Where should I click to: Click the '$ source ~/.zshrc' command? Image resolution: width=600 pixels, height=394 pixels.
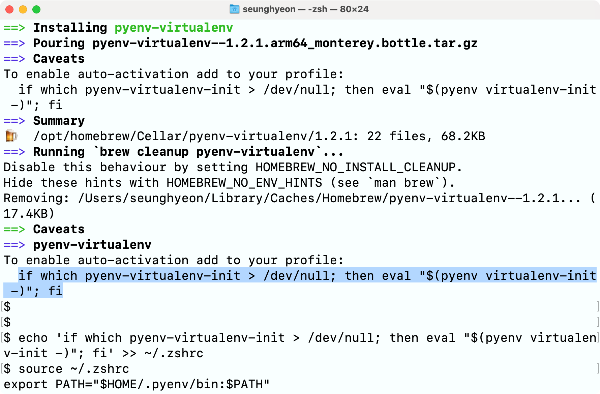[x=66, y=369]
